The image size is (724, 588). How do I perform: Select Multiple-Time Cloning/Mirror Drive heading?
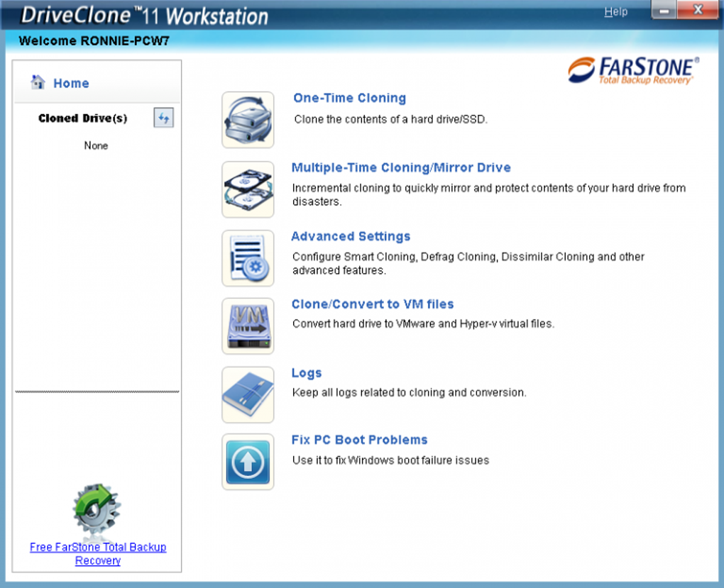pos(401,168)
